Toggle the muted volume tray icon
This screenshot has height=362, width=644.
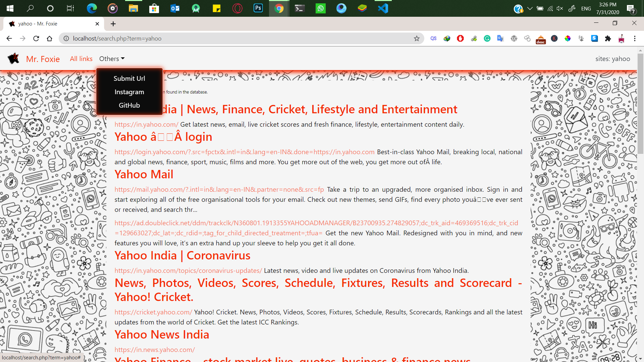559,8
